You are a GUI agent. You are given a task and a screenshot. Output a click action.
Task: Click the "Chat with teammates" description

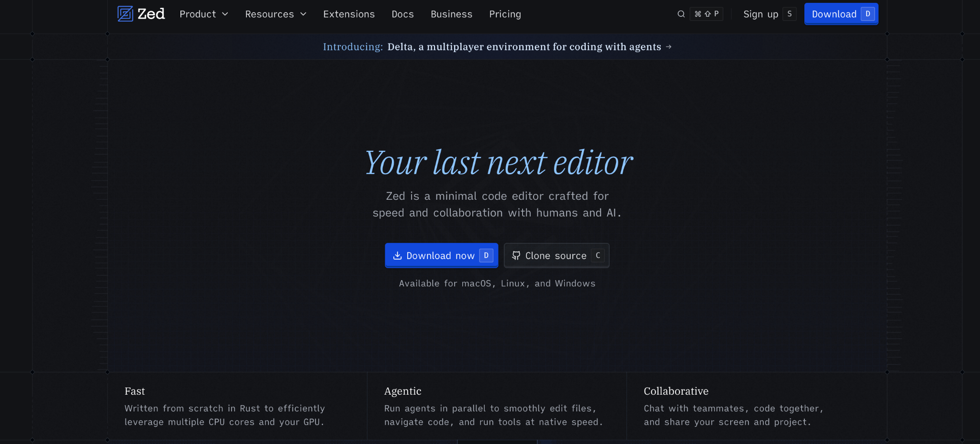coord(734,415)
